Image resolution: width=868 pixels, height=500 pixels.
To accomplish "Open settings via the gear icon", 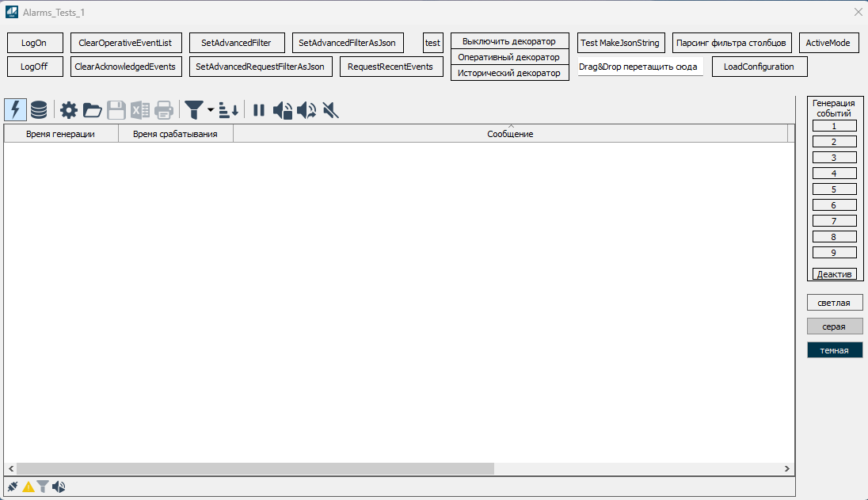I will point(69,110).
